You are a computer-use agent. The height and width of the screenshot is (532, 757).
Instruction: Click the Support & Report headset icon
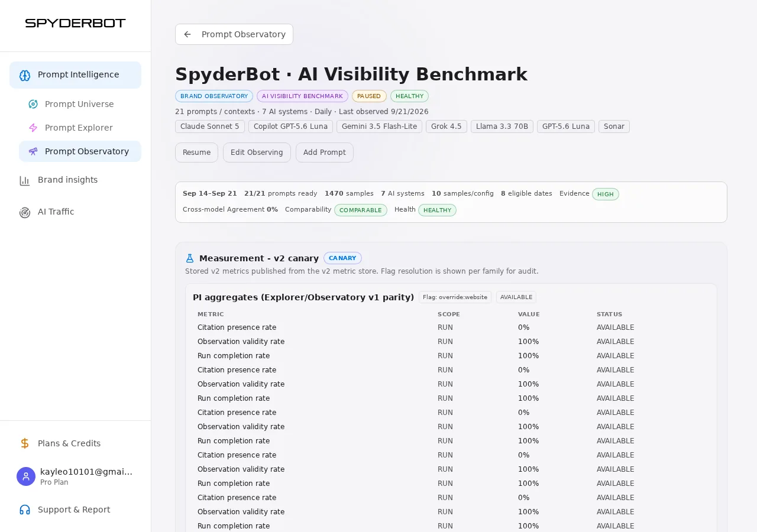[25, 510]
